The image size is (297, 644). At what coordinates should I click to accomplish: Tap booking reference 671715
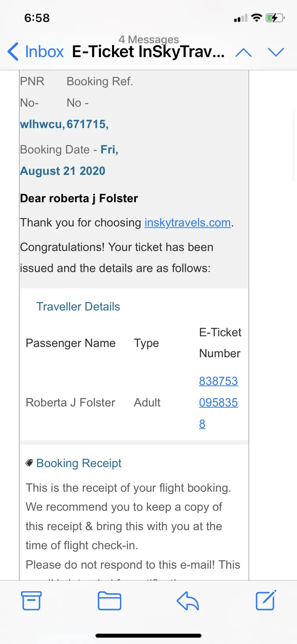(88, 124)
